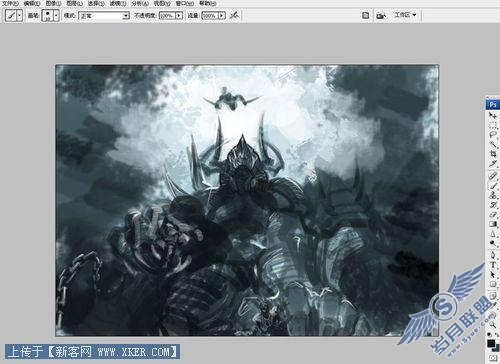Viewport: 500px width, 364px height.
Task: Open the opacity slider arrow
Action: click(179, 16)
